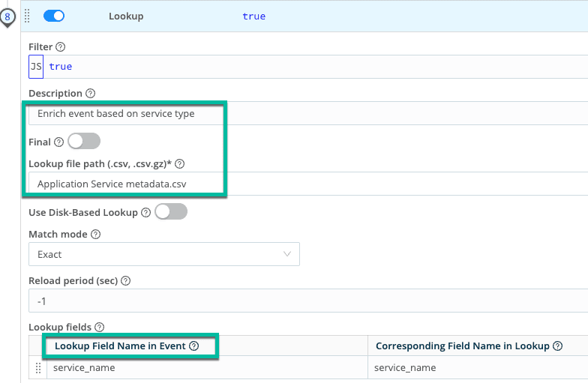
Task: Click the Lookup fields help icon
Action: click(x=100, y=327)
